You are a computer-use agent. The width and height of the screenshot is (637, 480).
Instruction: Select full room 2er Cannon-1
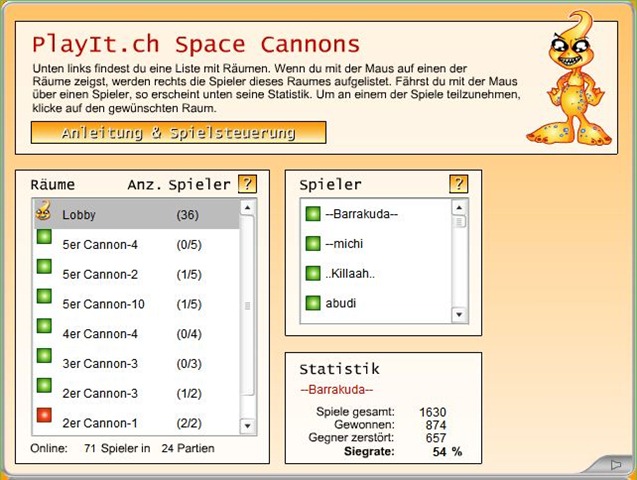136,422
